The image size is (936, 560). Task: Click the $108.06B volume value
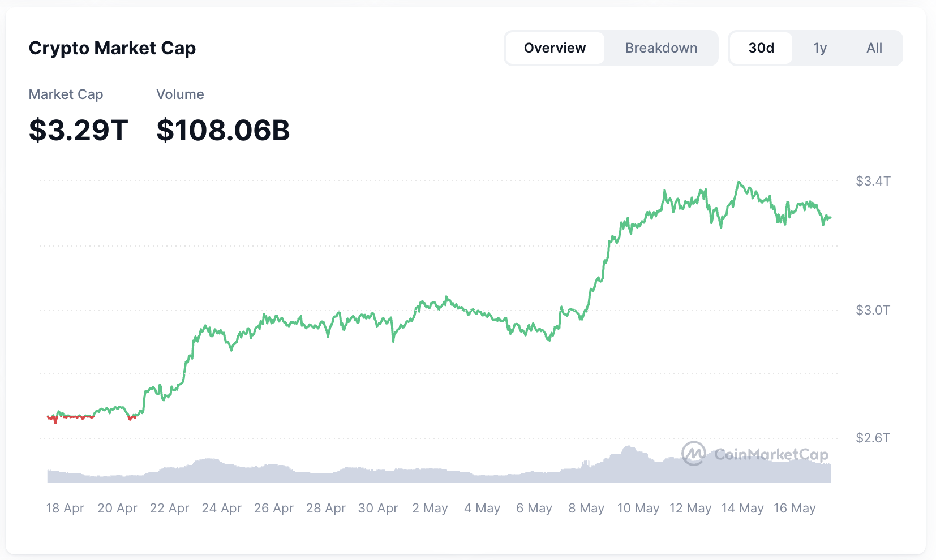(x=223, y=130)
